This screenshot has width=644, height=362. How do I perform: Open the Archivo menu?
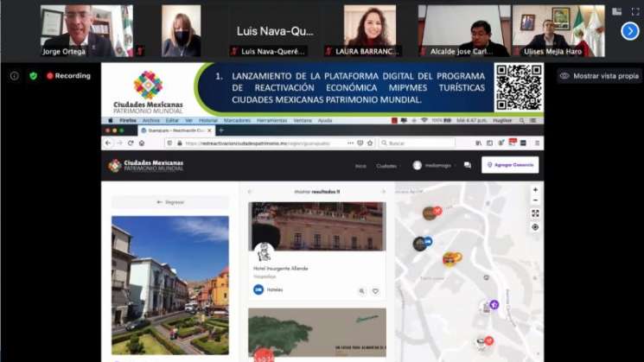(x=150, y=121)
